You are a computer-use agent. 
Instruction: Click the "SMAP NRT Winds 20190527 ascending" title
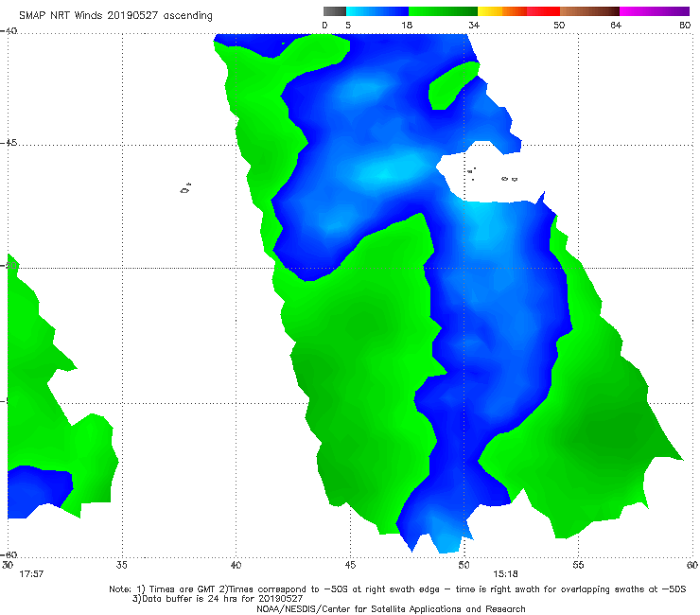pyautogui.click(x=115, y=15)
